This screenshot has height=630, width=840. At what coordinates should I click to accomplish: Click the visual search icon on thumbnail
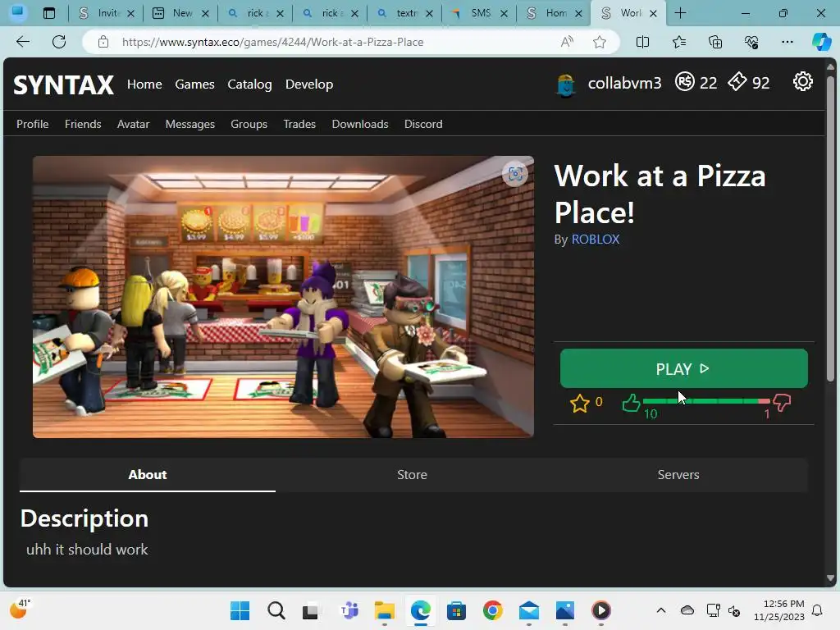point(515,174)
